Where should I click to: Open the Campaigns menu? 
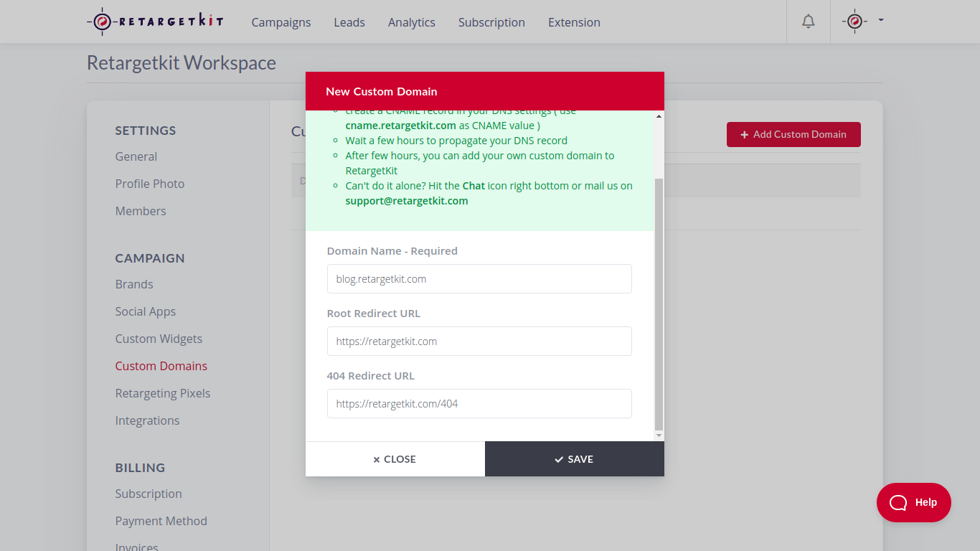pos(281,22)
